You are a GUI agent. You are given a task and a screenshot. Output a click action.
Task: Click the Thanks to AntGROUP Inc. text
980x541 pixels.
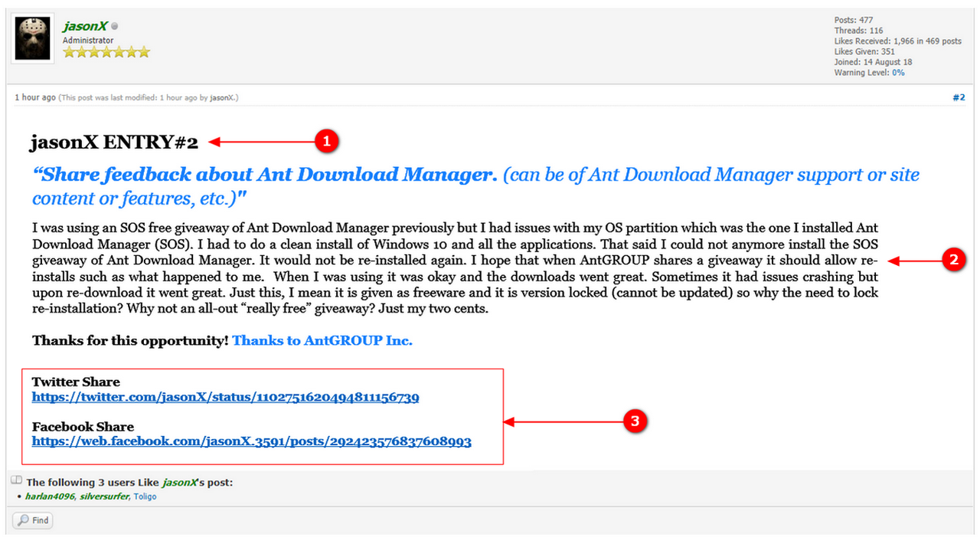(322, 340)
